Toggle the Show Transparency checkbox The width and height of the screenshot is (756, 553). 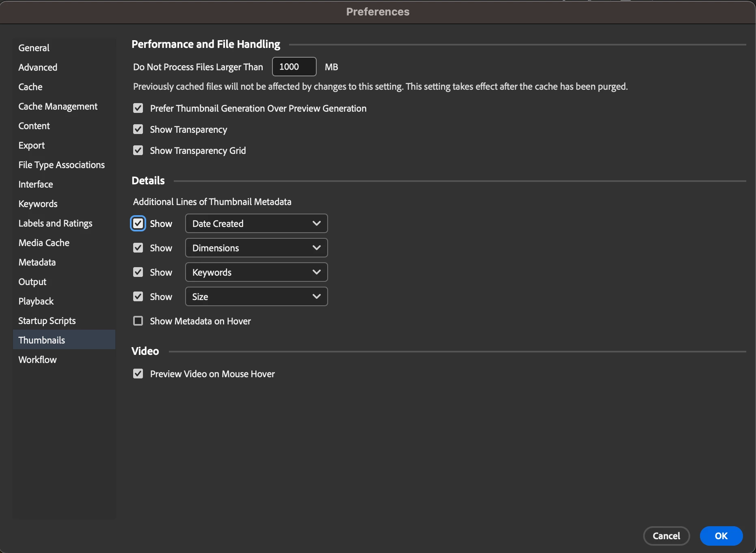138,129
